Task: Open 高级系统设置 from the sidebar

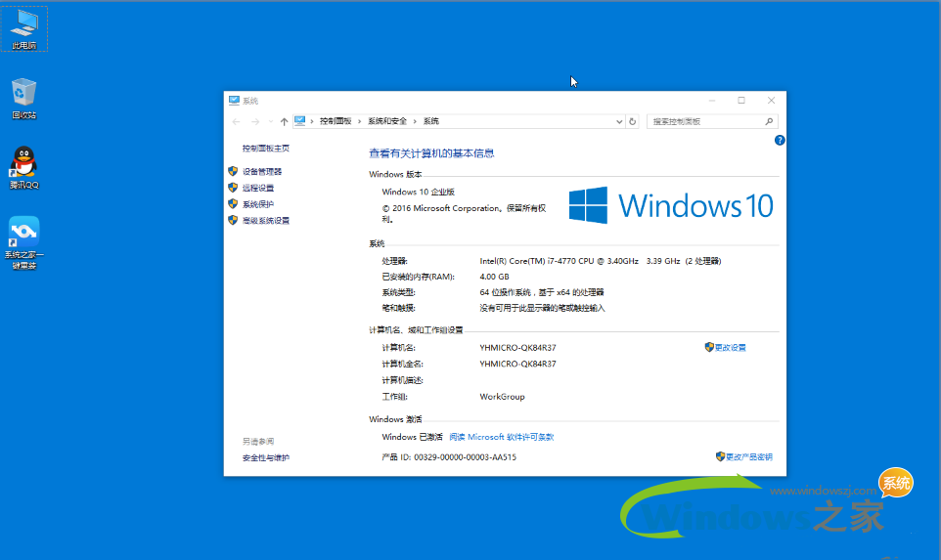Action: tap(266, 220)
